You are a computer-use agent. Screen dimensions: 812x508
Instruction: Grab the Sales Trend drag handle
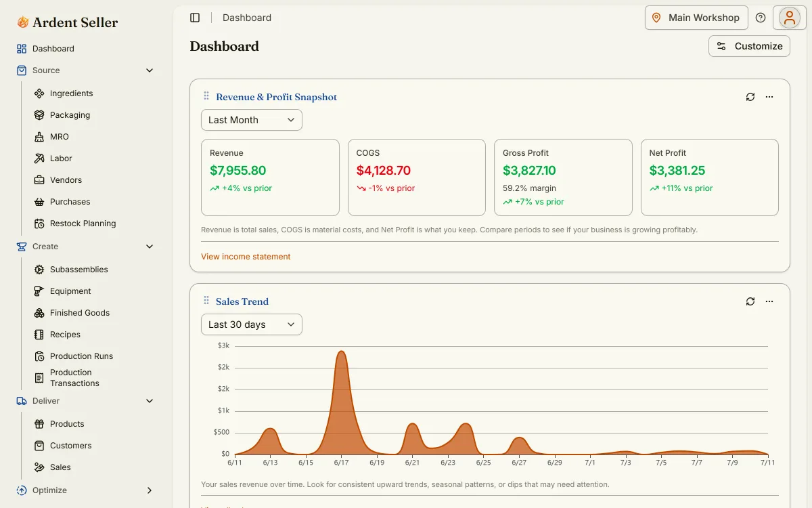(x=206, y=301)
